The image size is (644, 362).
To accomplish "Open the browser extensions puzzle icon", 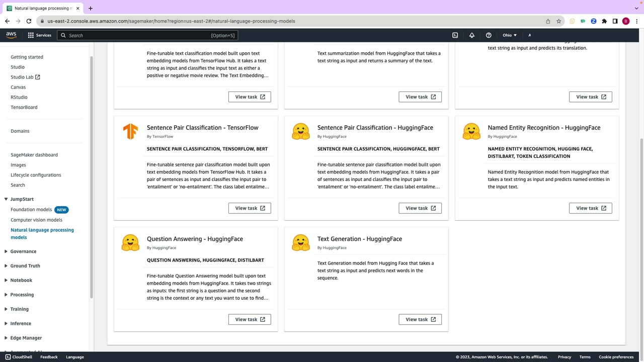I will tap(604, 21).
